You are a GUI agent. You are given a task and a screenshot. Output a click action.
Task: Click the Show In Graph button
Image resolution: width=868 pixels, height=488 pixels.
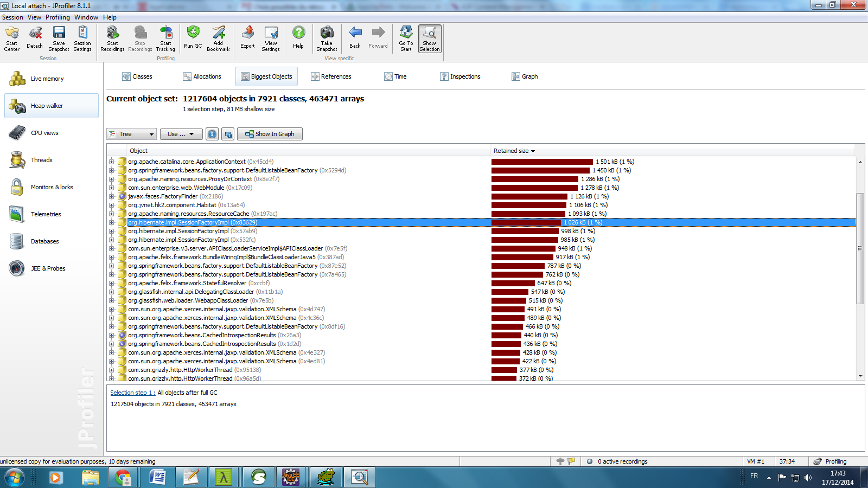point(270,134)
